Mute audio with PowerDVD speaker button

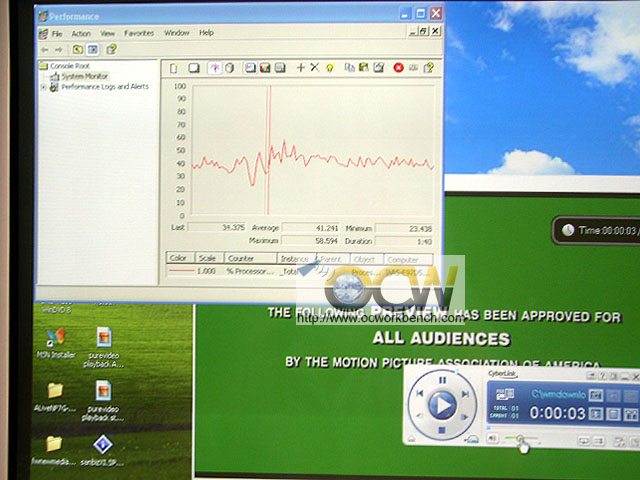click(x=493, y=438)
